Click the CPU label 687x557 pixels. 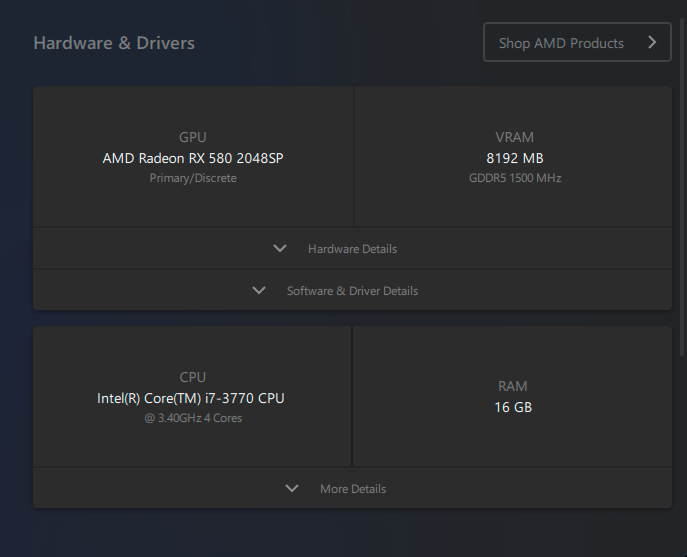192,377
